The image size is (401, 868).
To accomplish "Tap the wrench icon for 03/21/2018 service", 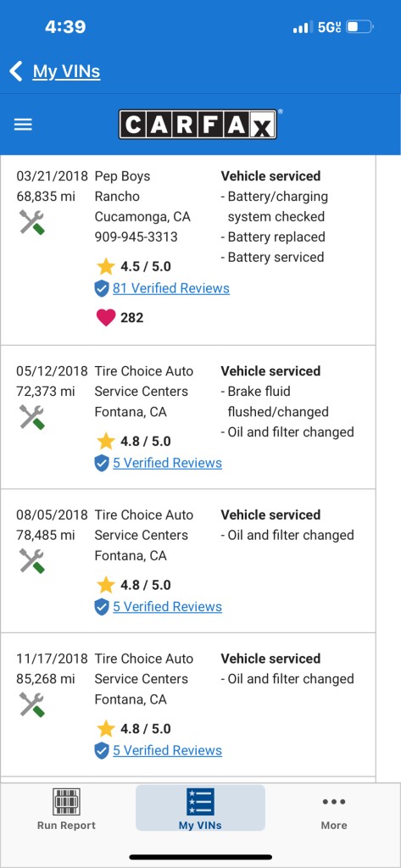I will pos(31,222).
